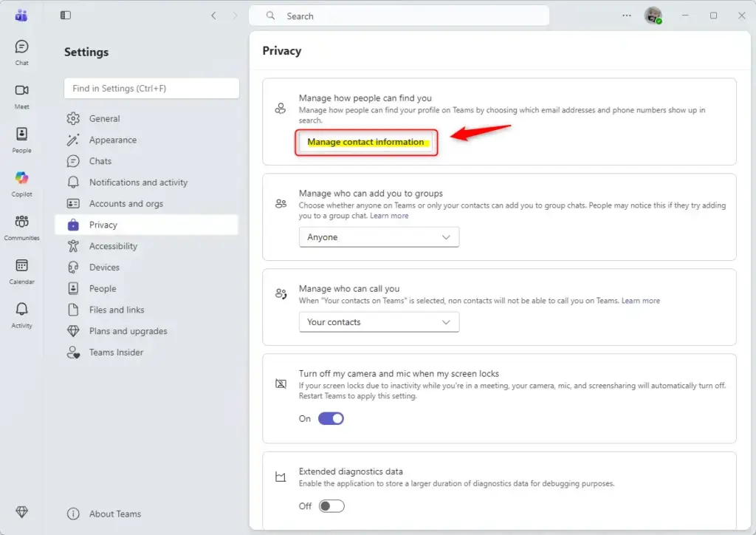Open About Teams
The width and height of the screenshot is (756, 535).
tap(147, 514)
